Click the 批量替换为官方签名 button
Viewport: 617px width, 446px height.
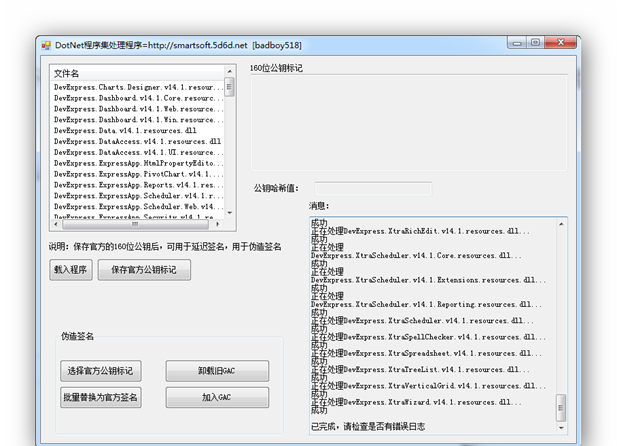pyautogui.click(x=101, y=397)
